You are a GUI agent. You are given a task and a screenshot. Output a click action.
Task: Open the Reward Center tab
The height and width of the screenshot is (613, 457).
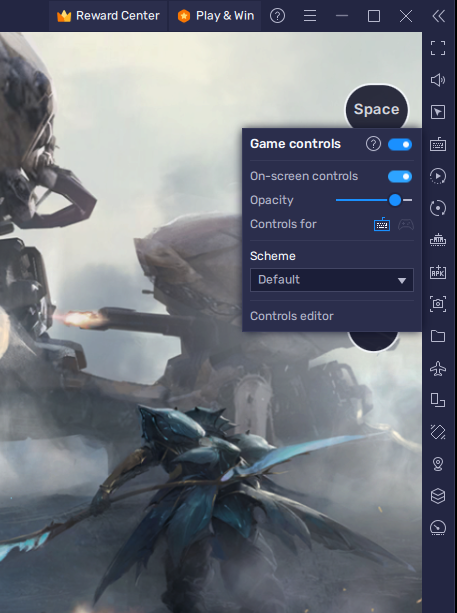click(x=108, y=16)
